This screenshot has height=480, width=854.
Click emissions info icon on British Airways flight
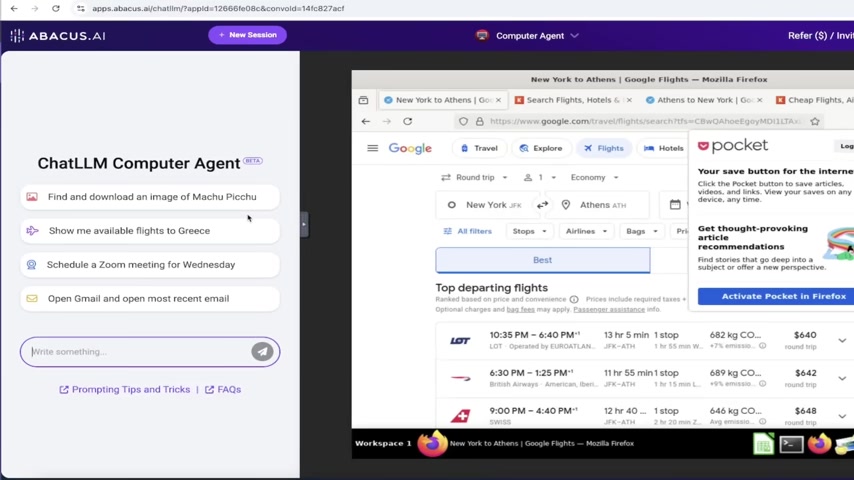pos(762,384)
